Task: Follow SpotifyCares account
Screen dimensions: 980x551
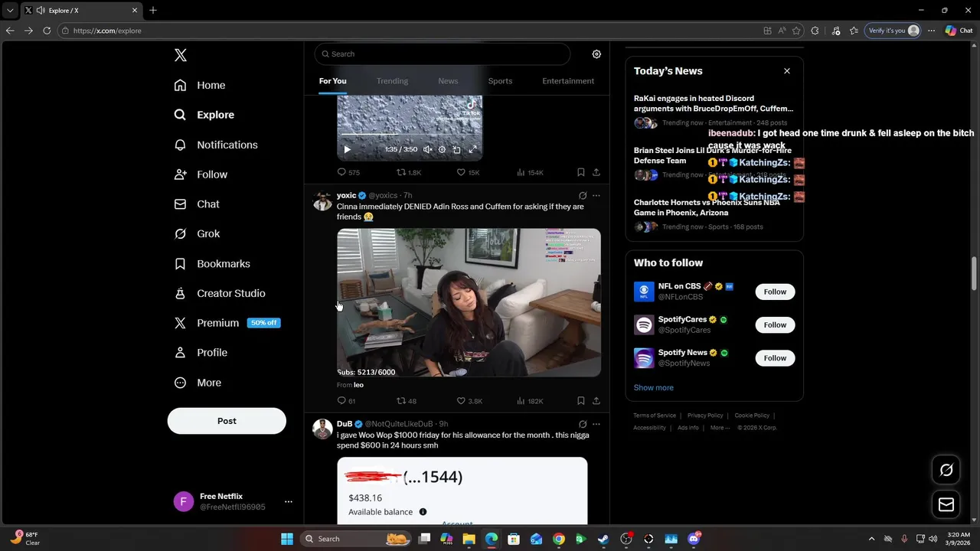Action: (775, 324)
